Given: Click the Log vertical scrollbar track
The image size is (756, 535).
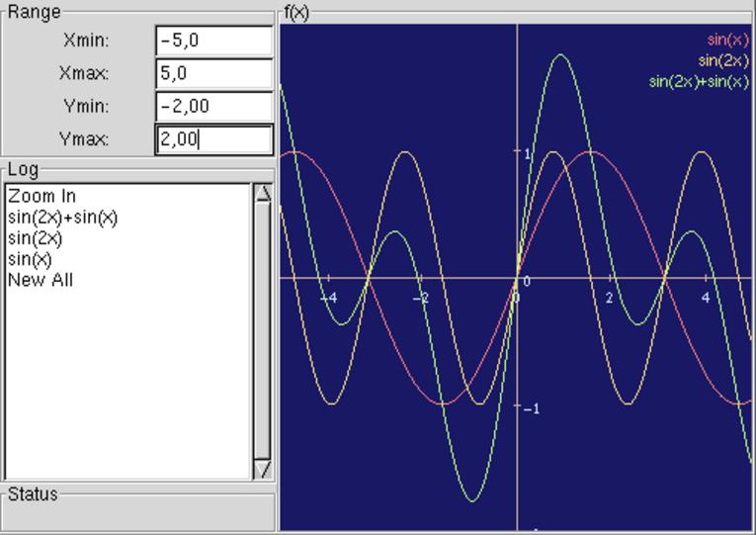Looking at the screenshot, I should coord(263,331).
